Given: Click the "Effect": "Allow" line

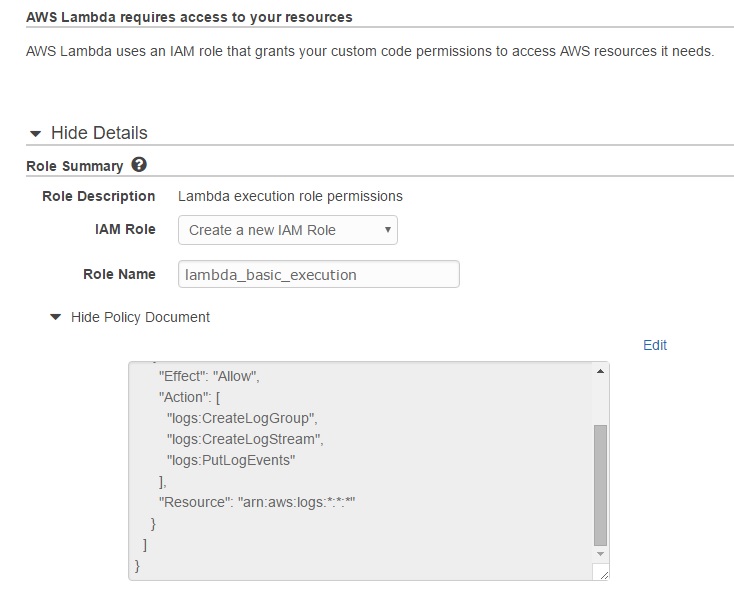Looking at the screenshot, I should [x=209, y=376].
